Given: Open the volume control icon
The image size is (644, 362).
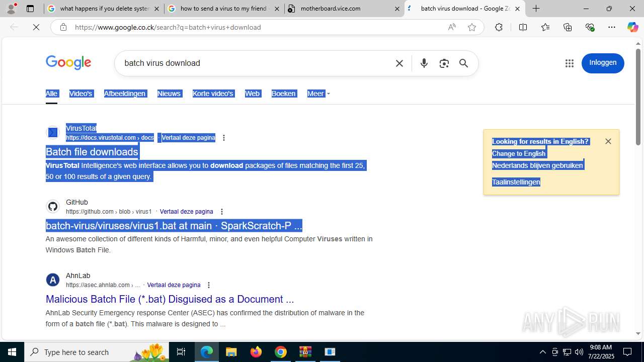Looking at the screenshot, I should pyautogui.click(x=579, y=352).
